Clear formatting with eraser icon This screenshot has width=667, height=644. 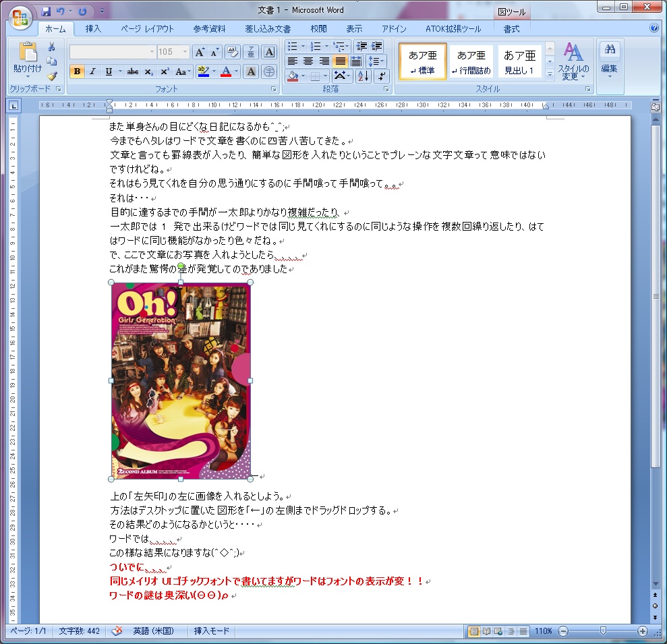tap(232, 53)
